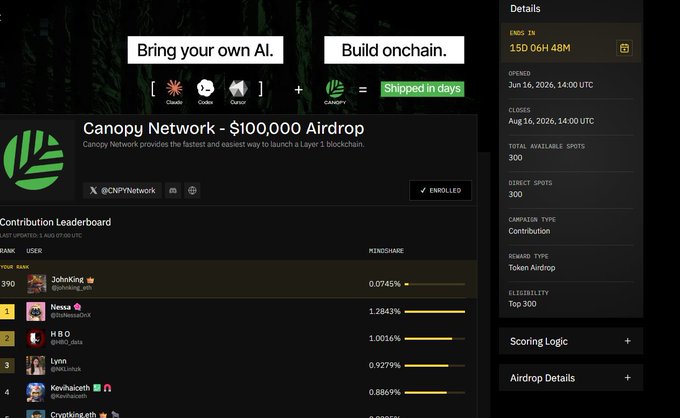Click the Cursor logo in the banner
Image resolution: width=680 pixels, height=418 pixels.
pyautogui.click(x=238, y=88)
